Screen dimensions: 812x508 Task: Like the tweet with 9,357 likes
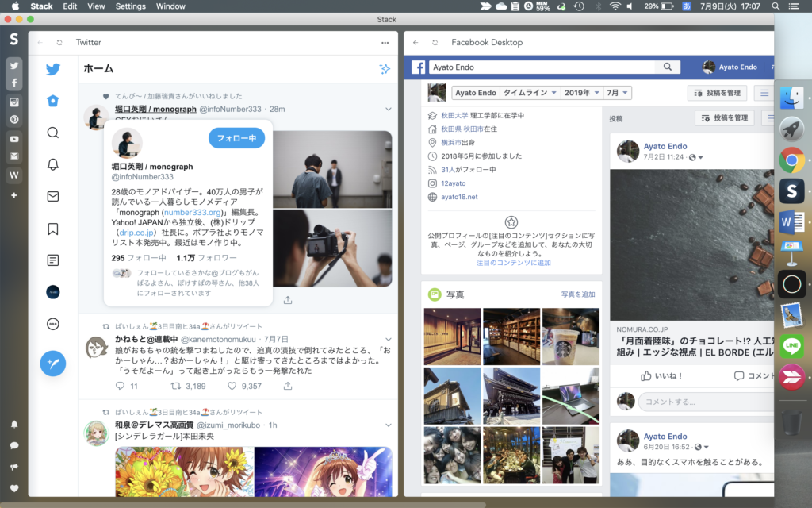[x=232, y=386]
